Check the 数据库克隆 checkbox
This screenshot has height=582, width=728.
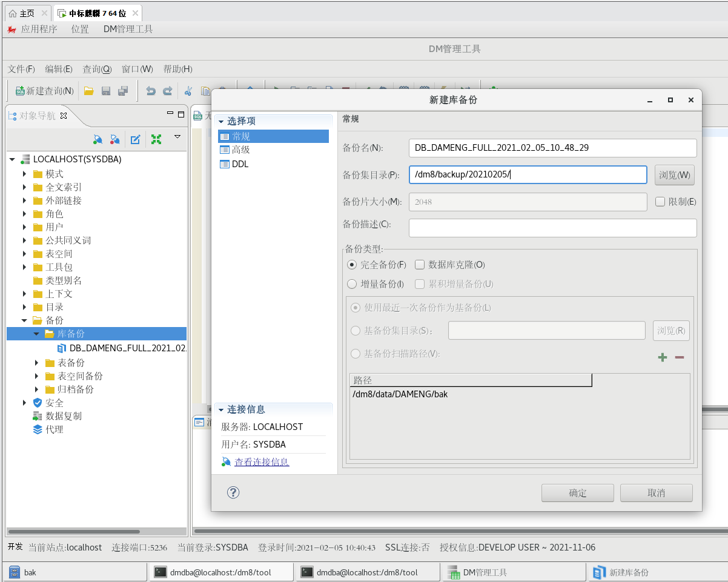coord(420,265)
